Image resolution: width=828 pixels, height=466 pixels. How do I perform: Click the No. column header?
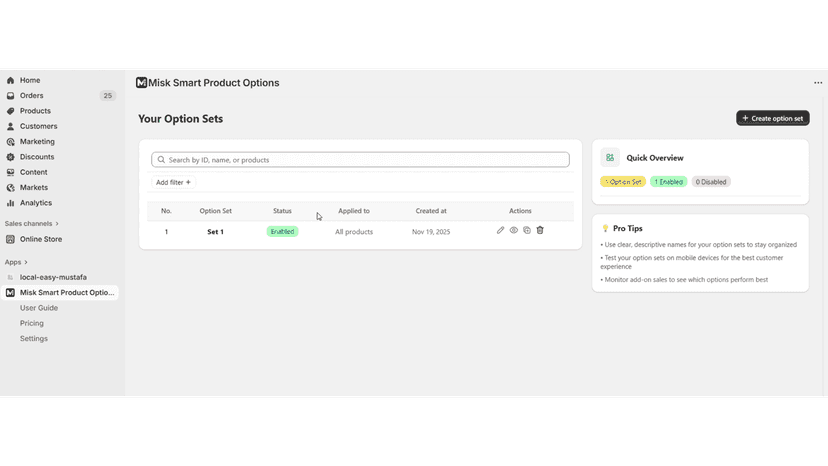coord(166,211)
